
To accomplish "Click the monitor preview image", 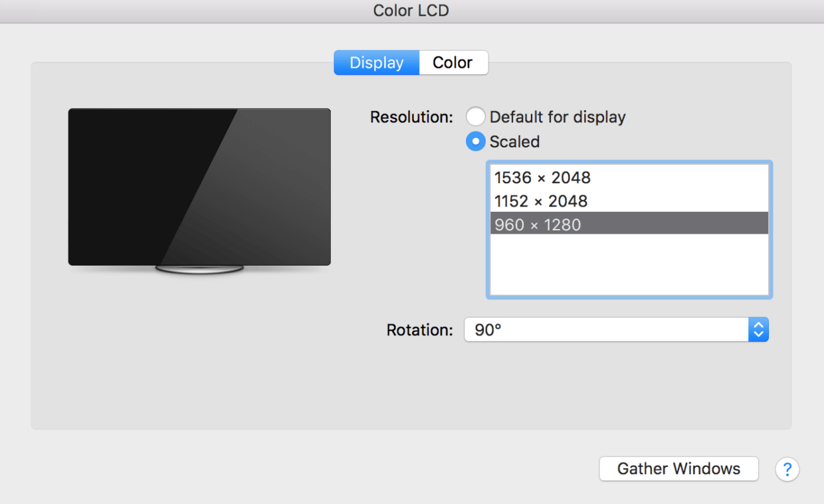I will (199, 189).
